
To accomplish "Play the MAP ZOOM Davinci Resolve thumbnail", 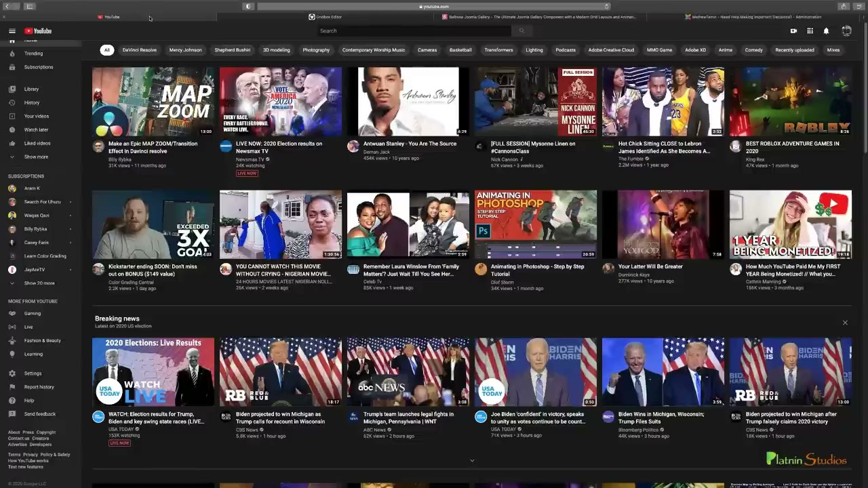I will (153, 102).
